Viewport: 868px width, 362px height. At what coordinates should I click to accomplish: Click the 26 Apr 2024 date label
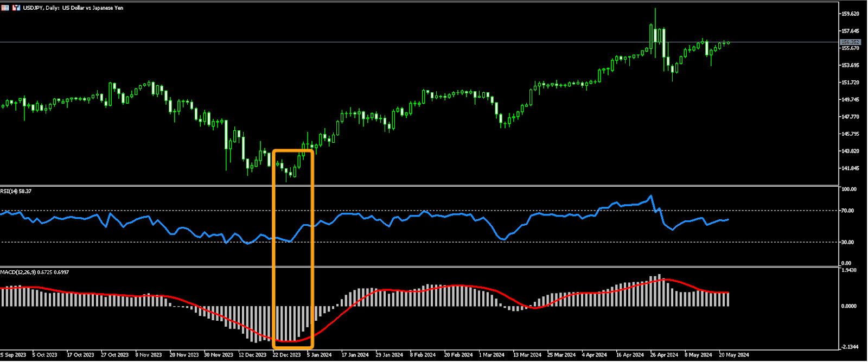coord(665,355)
